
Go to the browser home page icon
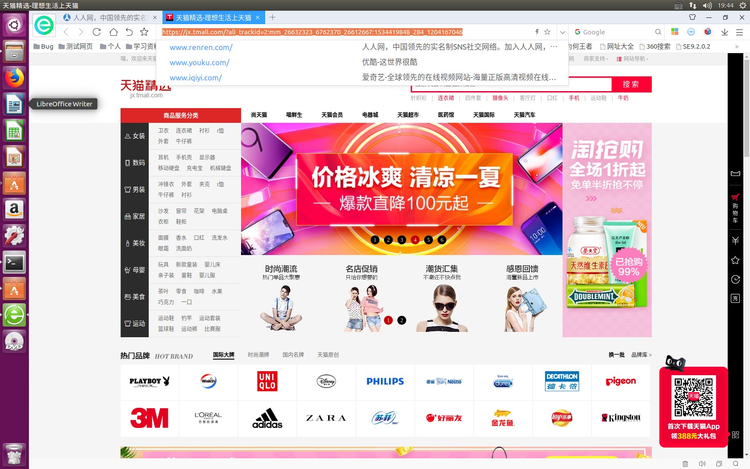click(113, 32)
